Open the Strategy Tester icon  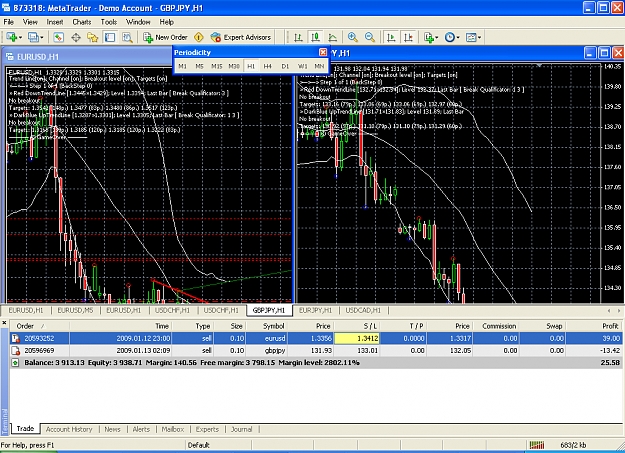[x=127, y=37]
